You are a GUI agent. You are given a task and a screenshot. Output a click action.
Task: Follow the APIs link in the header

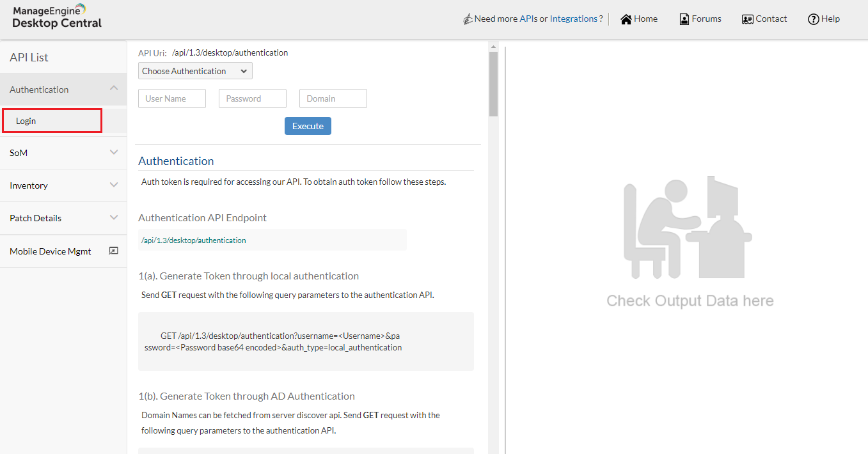click(x=528, y=19)
